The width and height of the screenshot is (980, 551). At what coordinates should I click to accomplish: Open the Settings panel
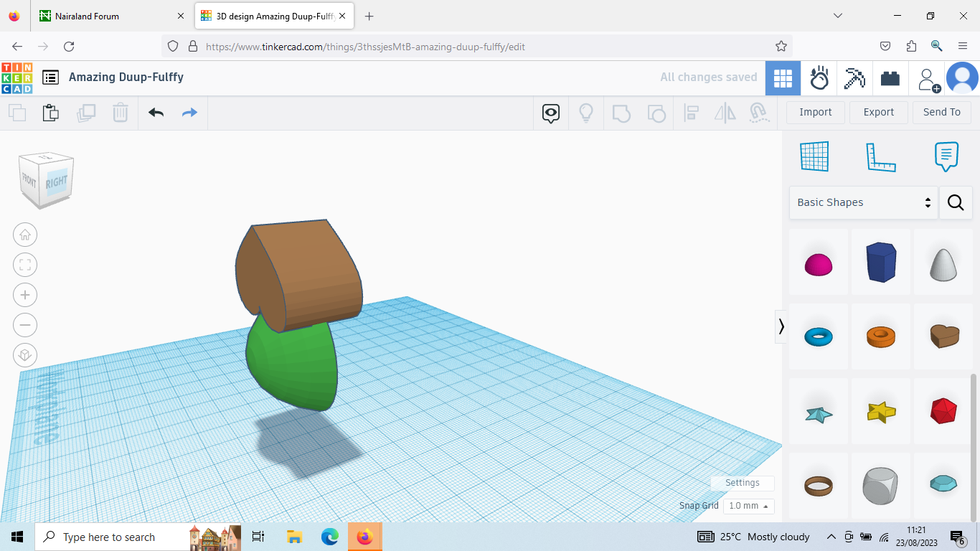click(742, 483)
